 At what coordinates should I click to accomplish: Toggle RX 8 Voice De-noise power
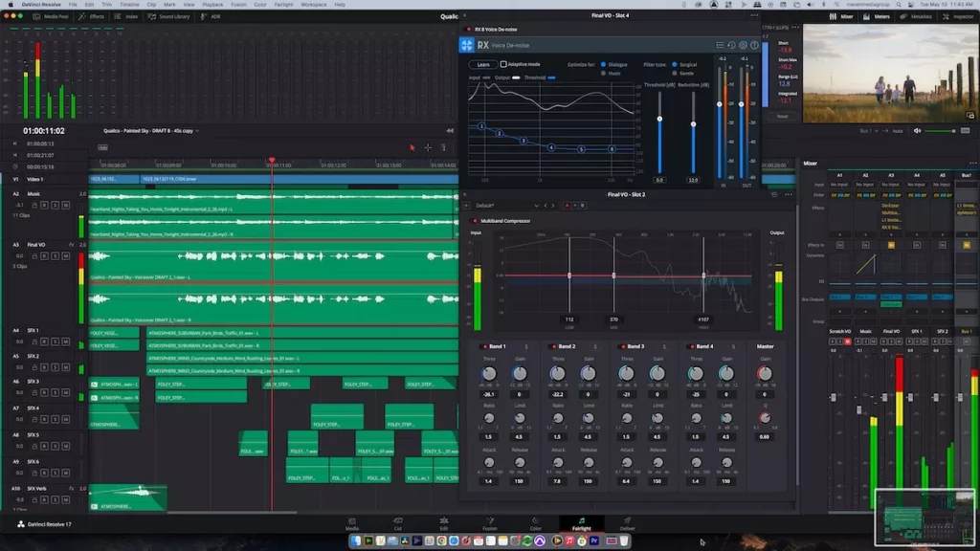click(x=469, y=30)
